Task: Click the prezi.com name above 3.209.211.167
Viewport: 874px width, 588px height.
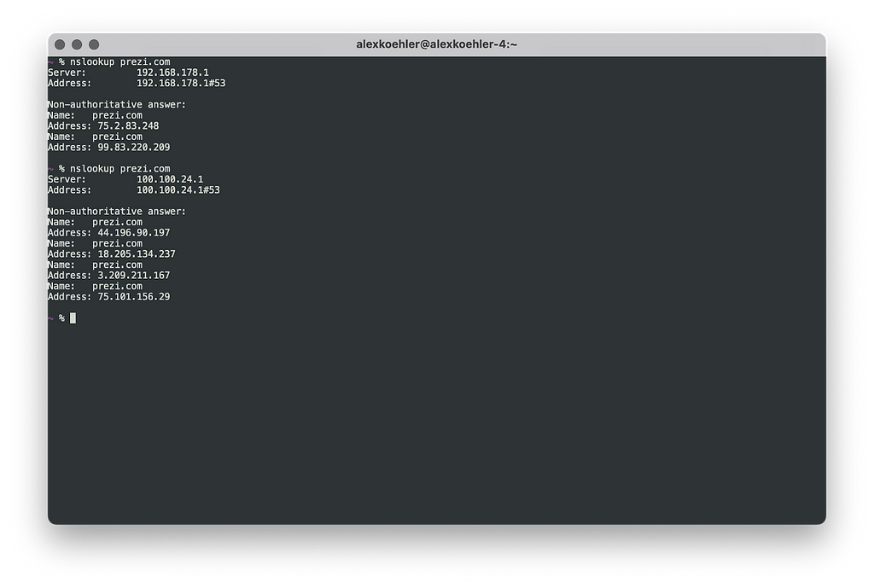Action: (x=117, y=265)
